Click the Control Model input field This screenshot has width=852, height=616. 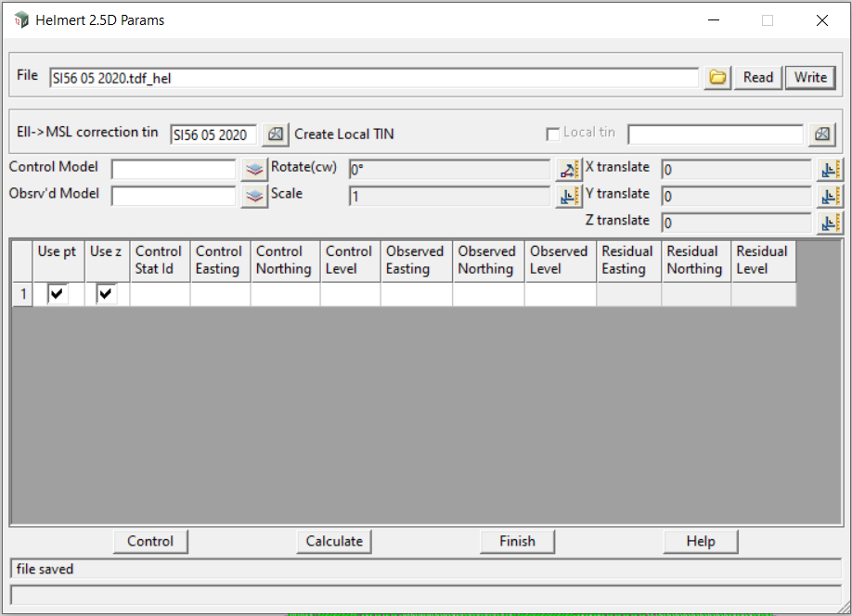pyautogui.click(x=174, y=169)
